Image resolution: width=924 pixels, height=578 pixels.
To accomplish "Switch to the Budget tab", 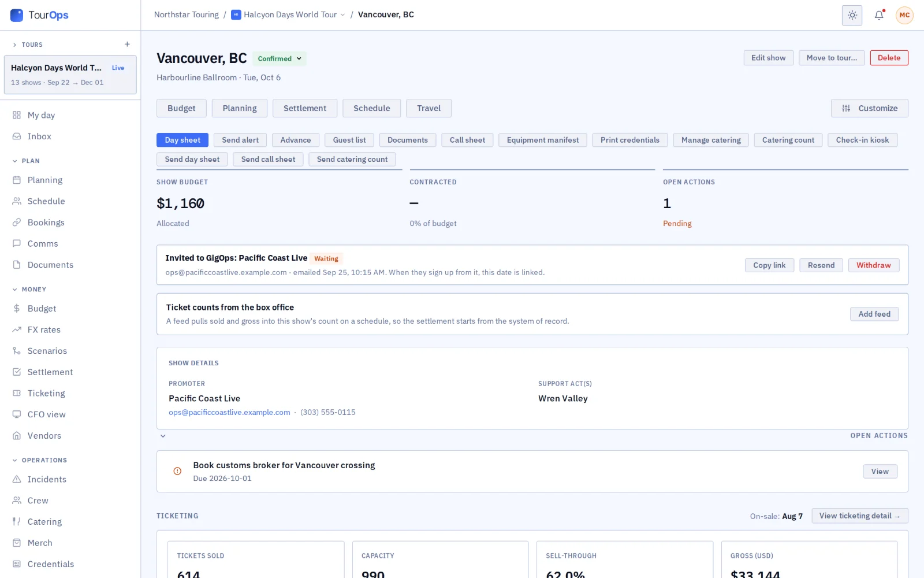I will 181,108.
